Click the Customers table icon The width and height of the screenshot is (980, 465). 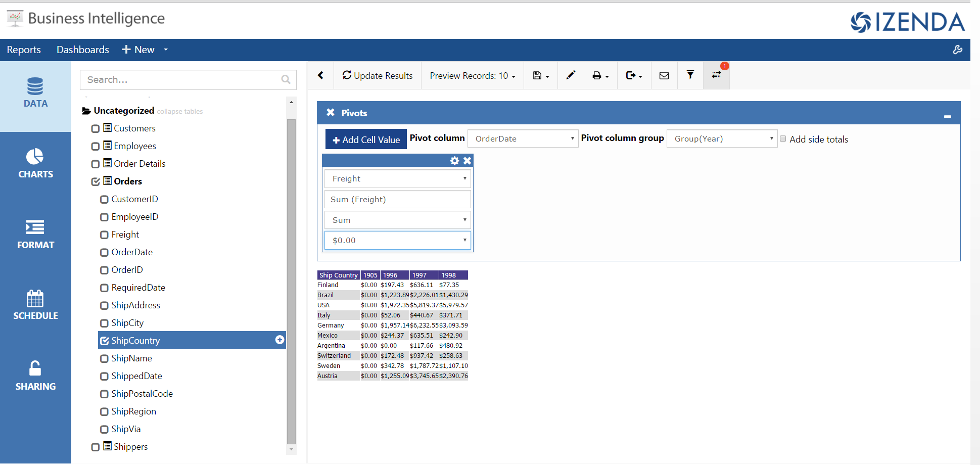(107, 127)
